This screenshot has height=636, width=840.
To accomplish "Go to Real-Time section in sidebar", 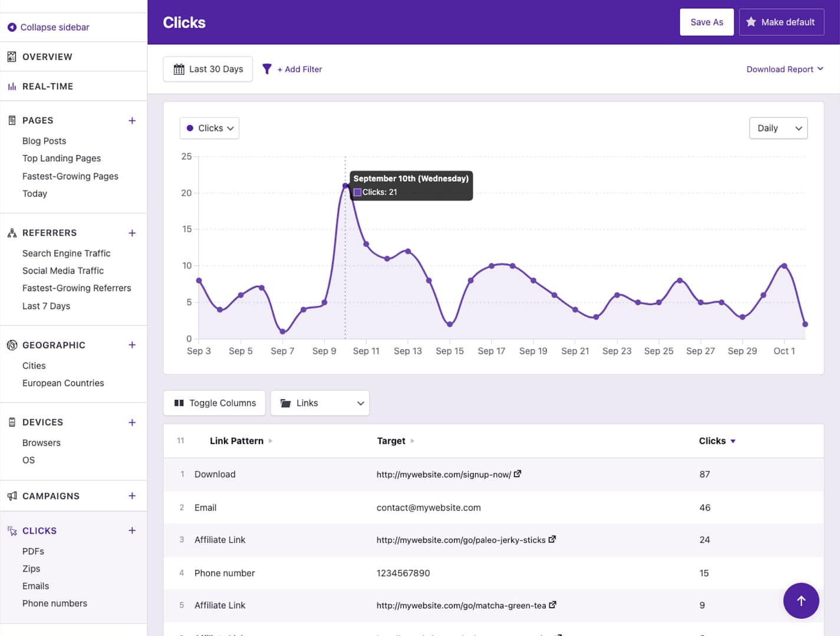I will pyautogui.click(x=48, y=86).
